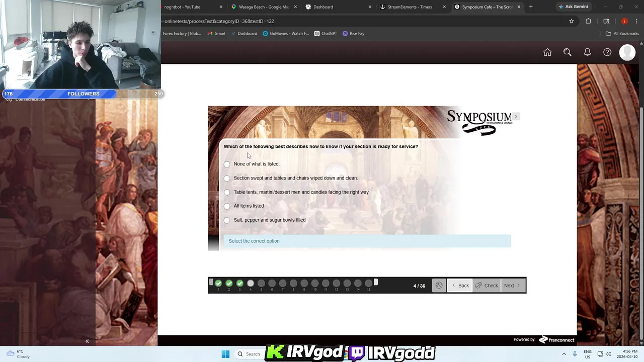
Task: Click the Ask Gemini button
Action: (573, 7)
